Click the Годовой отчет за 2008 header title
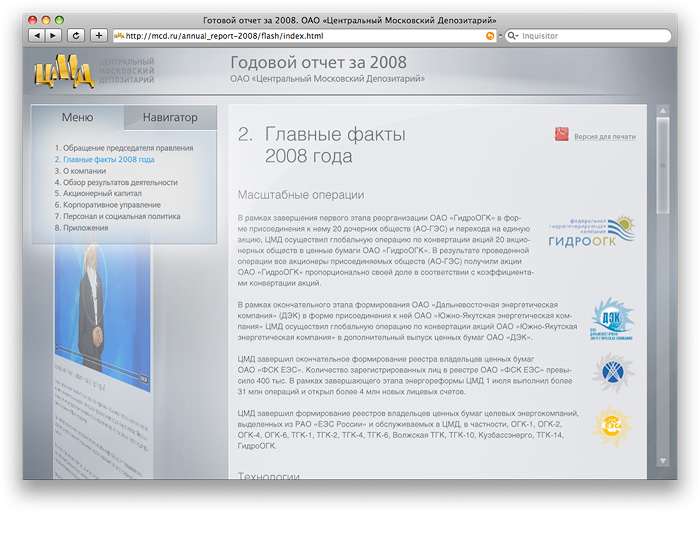Image resolution: width=700 pixels, height=536 pixels. 318,62
